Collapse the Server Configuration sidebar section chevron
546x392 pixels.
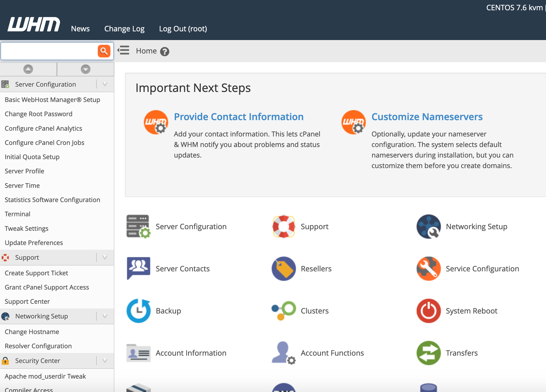pos(105,84)
